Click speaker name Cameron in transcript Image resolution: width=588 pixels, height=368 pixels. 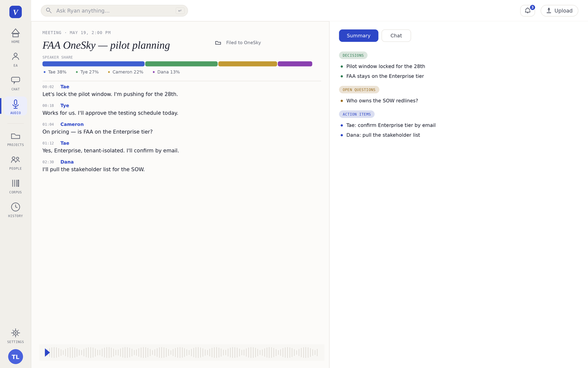tap(72, 124)
